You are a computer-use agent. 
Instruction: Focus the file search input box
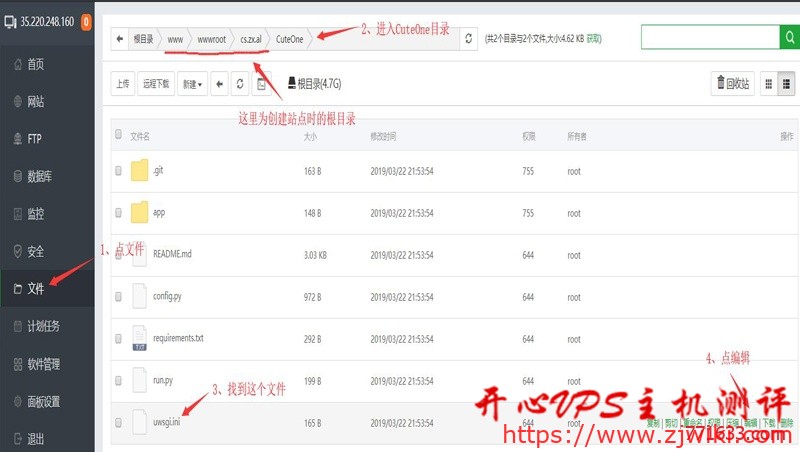pos(709,38)
